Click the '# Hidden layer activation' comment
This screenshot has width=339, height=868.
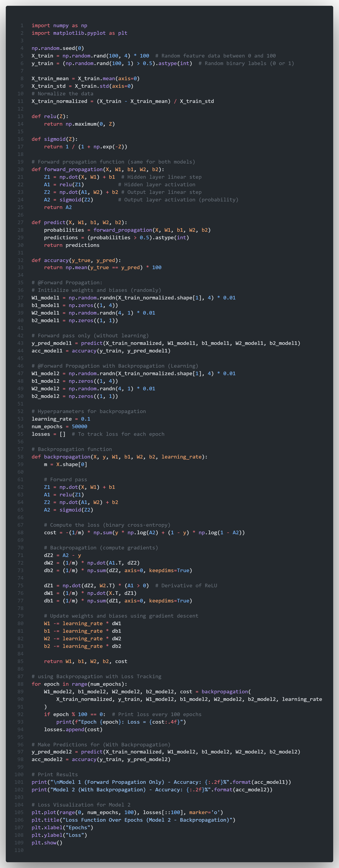pos(157,185)
